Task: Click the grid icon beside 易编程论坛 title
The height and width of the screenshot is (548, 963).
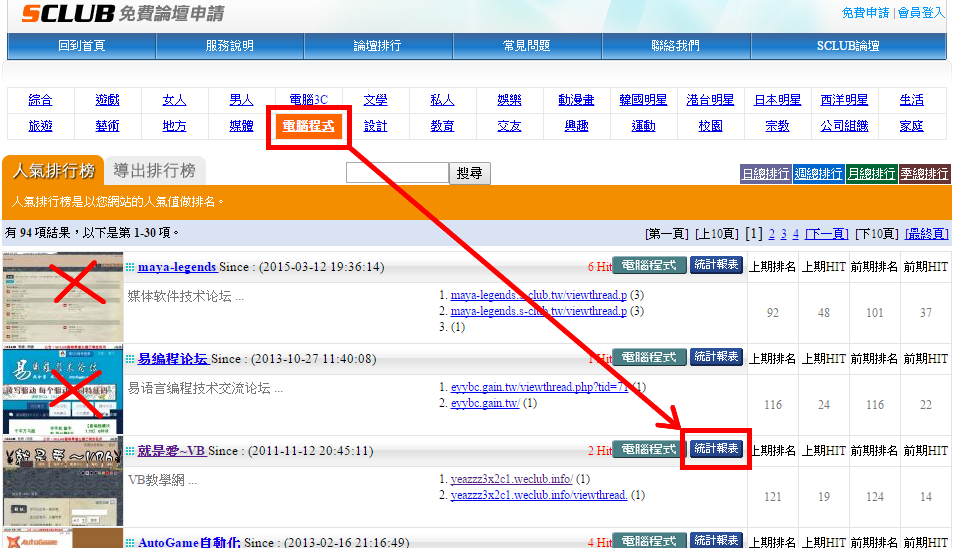Action: (130, 359)
